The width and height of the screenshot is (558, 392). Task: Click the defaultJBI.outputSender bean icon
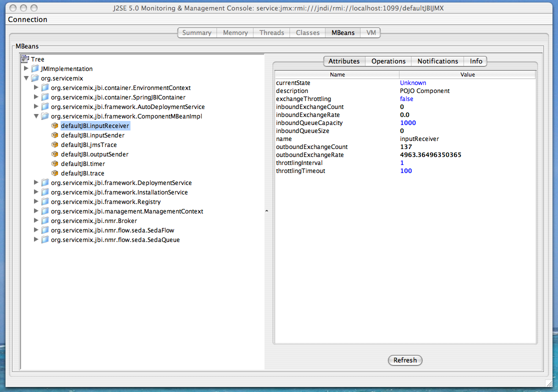pos(55,154)
